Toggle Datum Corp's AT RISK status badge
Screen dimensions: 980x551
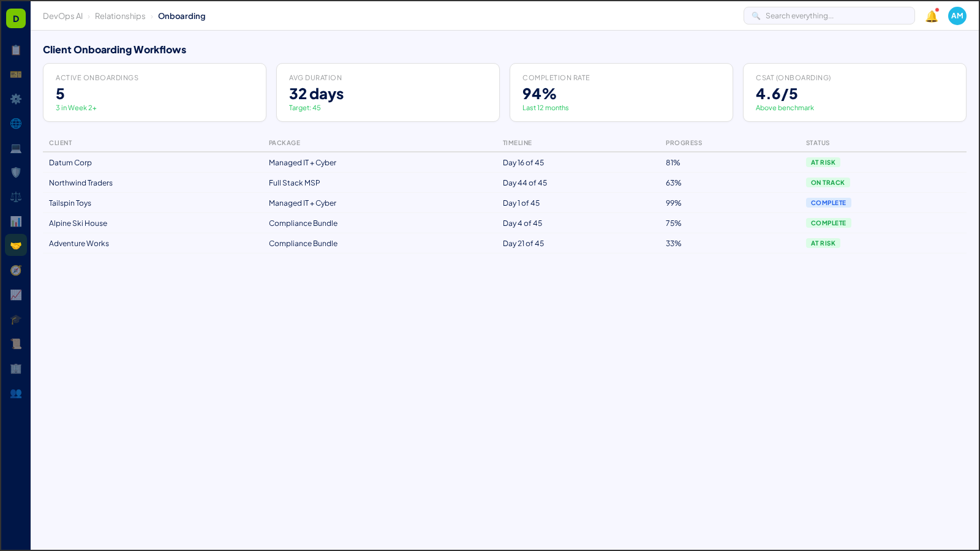[823, 162]
